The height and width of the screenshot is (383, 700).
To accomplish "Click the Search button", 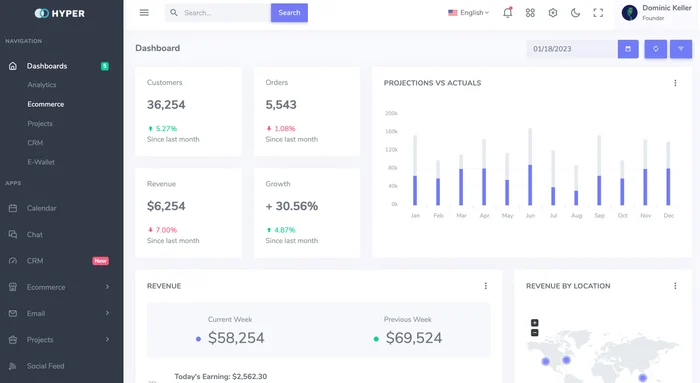I will point(289,13).
